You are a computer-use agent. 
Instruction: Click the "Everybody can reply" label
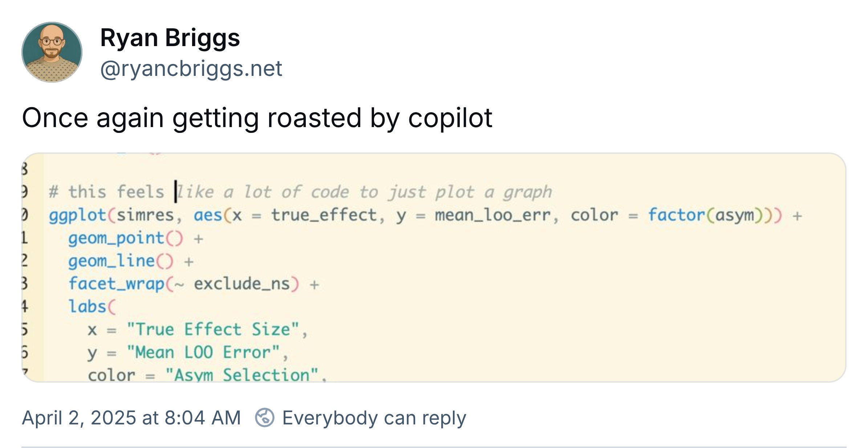click(374, 418)
